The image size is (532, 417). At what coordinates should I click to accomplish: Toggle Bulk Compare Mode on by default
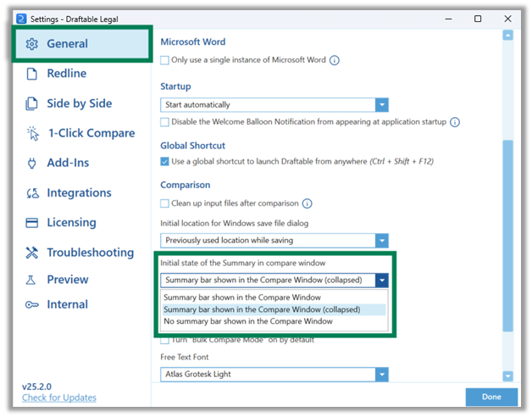click(164, 340)
